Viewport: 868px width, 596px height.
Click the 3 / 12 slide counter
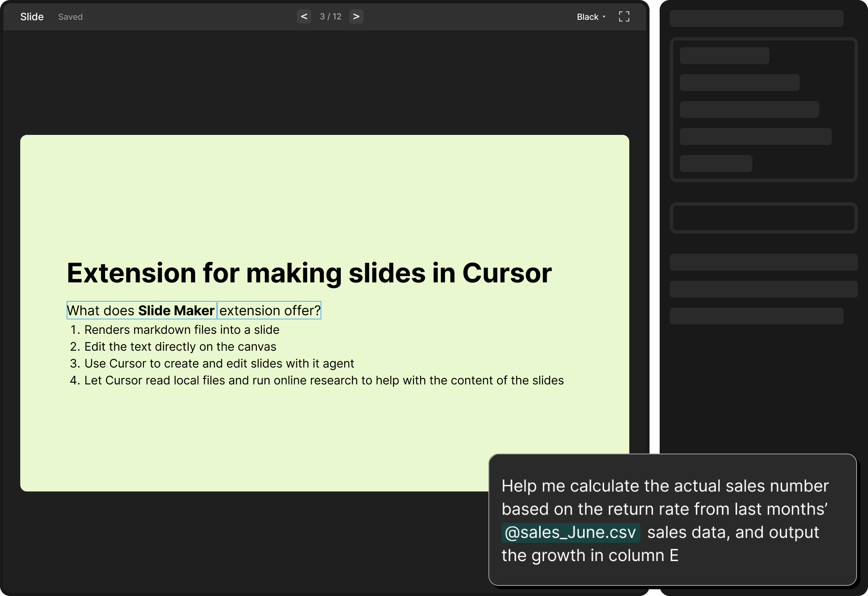[331, 16]
